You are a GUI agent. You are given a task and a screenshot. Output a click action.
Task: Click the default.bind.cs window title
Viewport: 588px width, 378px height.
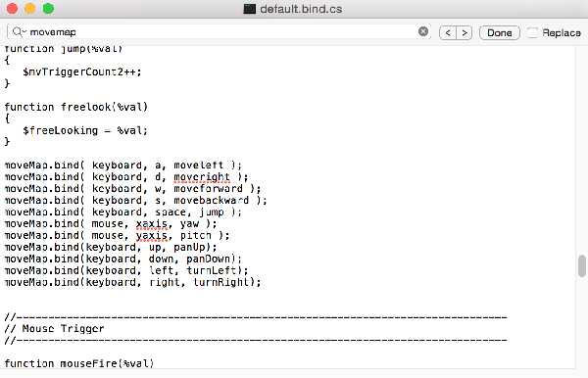301,9
